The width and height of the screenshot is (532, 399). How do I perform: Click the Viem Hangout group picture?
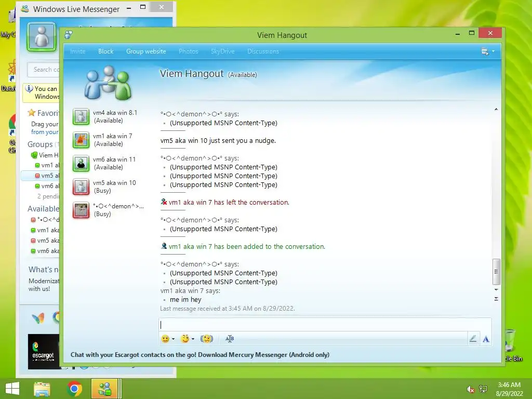pyautogui.click(x=108, y=83)
